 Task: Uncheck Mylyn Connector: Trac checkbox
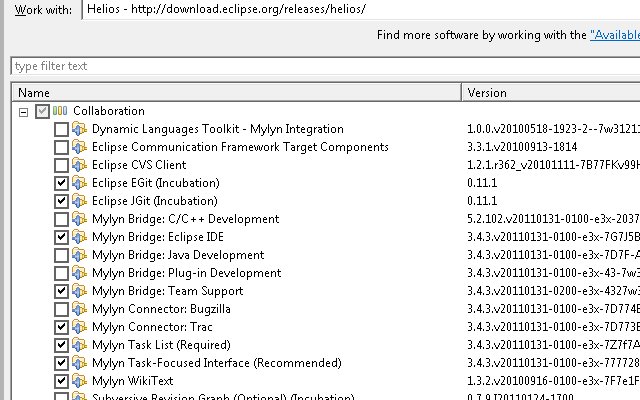61,327
